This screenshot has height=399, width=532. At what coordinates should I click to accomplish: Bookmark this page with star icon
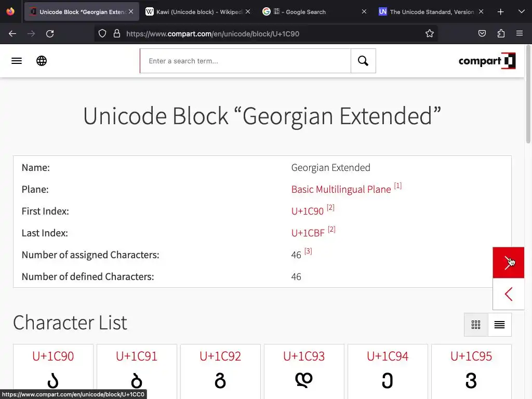click(430, 34)
